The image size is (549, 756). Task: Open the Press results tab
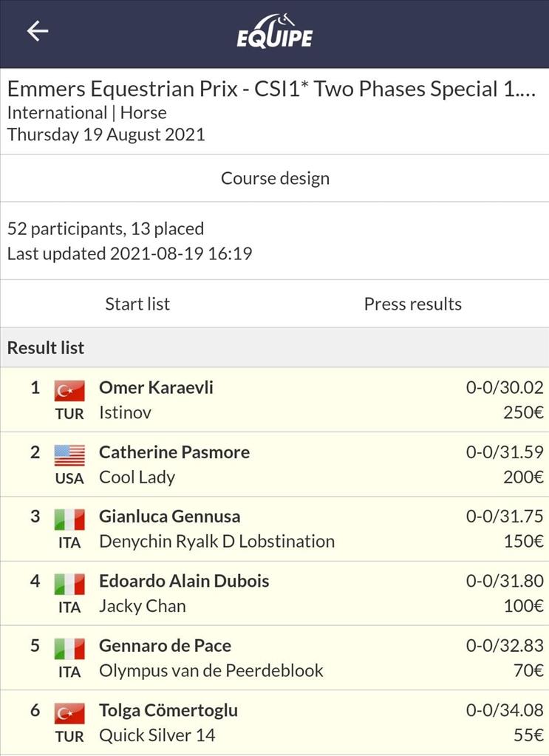(412, 304)
